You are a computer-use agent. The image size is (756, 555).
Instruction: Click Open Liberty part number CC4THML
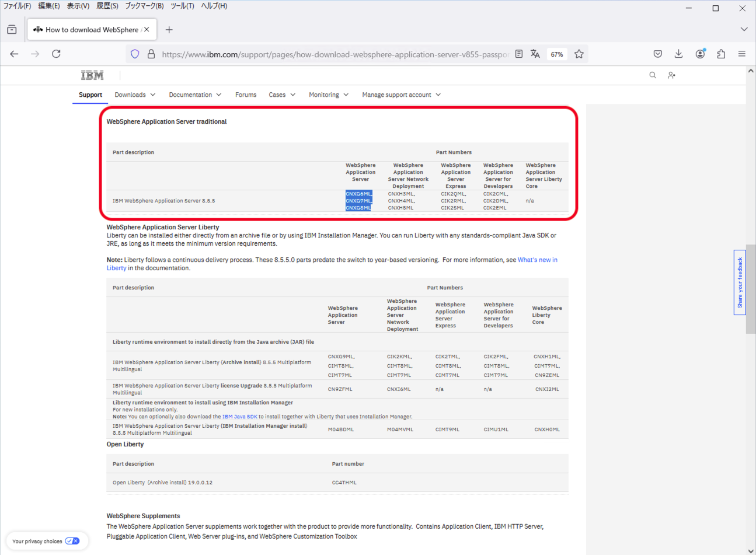coord(344,483)
